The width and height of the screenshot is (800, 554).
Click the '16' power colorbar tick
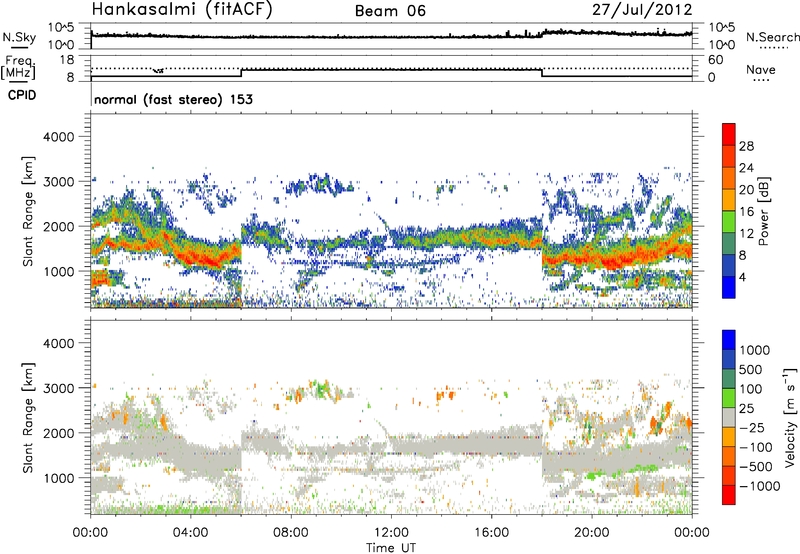coord(746,212)
